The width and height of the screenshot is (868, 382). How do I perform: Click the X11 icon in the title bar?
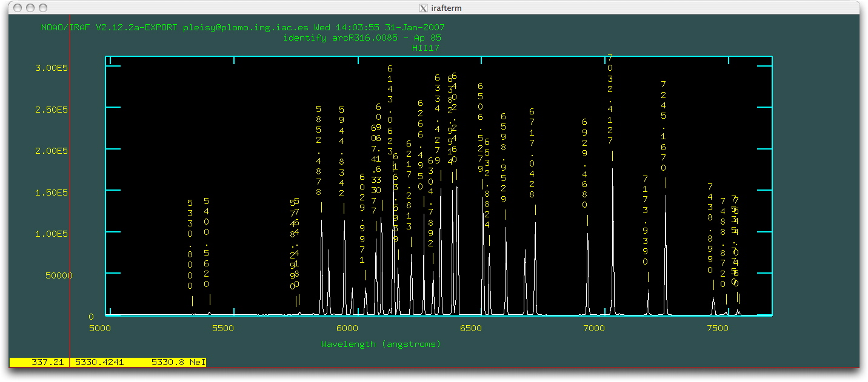click(x=423, y=8)
